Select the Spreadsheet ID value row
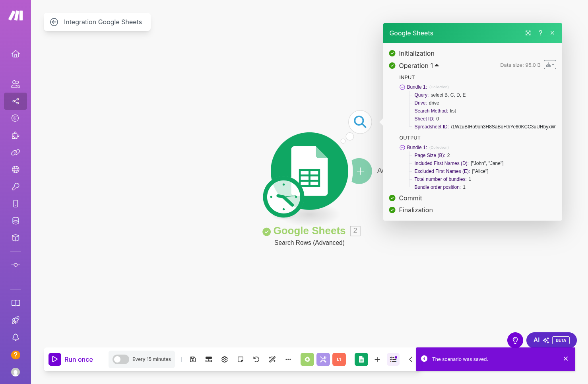This screenshot has width=588, height=384. pyautogui.click(x=485, y=127)
